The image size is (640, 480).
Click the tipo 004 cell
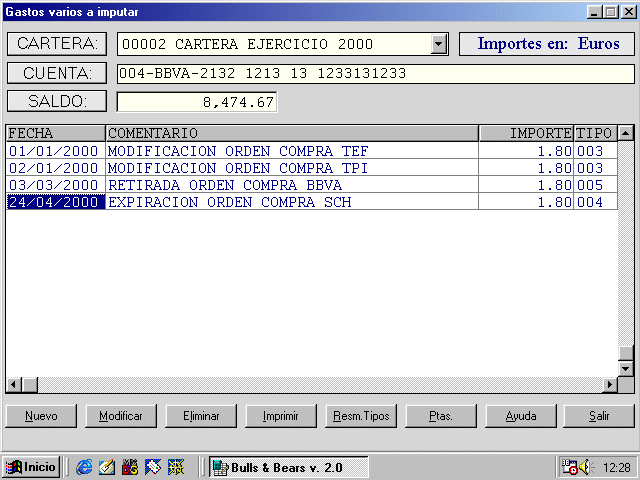click(x=596, y=202)
